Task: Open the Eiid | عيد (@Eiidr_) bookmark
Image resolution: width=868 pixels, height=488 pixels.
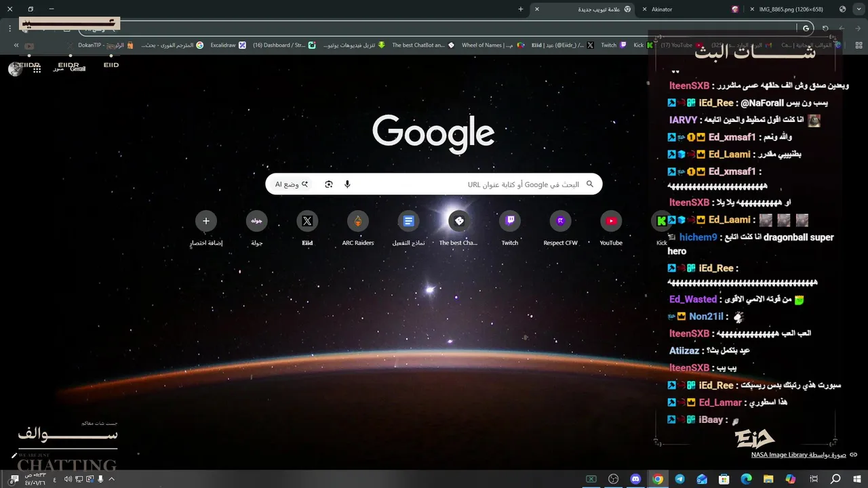Action: (x=562, y=45)
